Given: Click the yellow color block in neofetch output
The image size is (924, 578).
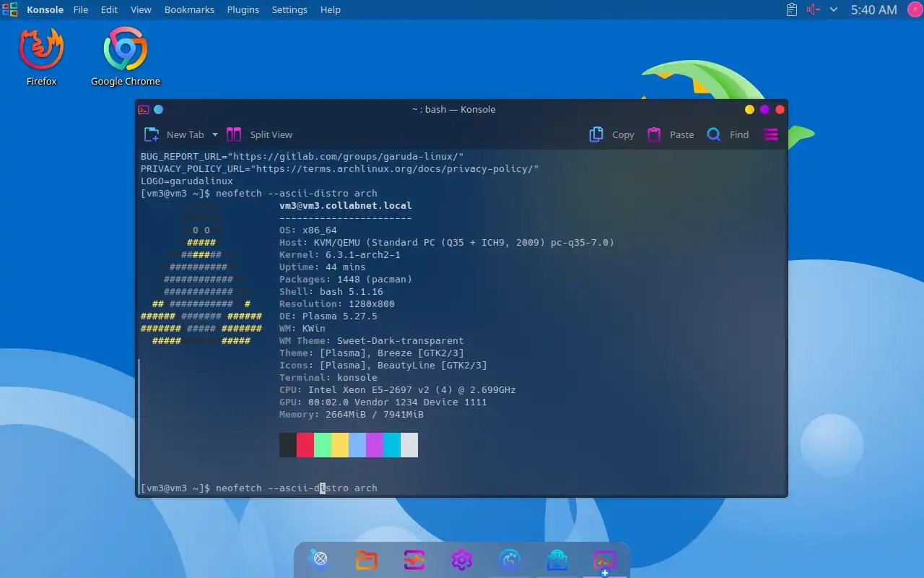Looking at the screenshot, I should click(x=340, y=445).
